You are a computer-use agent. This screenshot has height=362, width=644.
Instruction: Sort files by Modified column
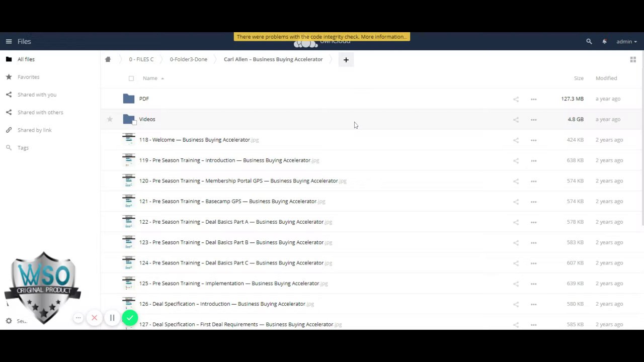coord(606,78)
